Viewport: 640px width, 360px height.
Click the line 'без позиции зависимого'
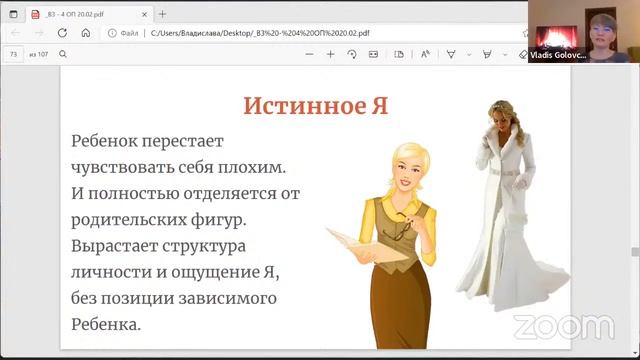tap(174, 298)
